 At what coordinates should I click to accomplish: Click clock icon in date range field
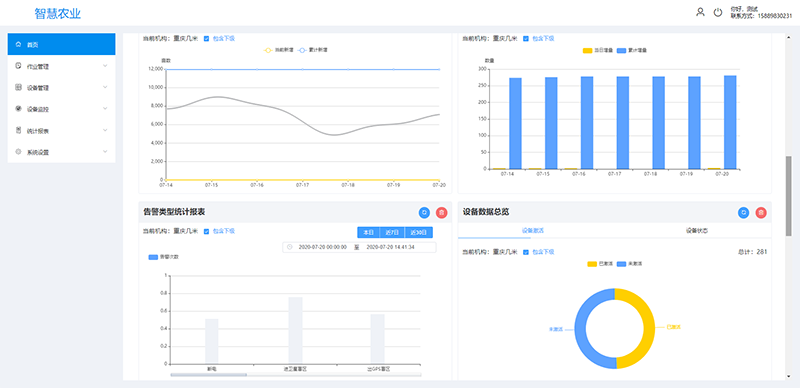[x=290, y=247]
